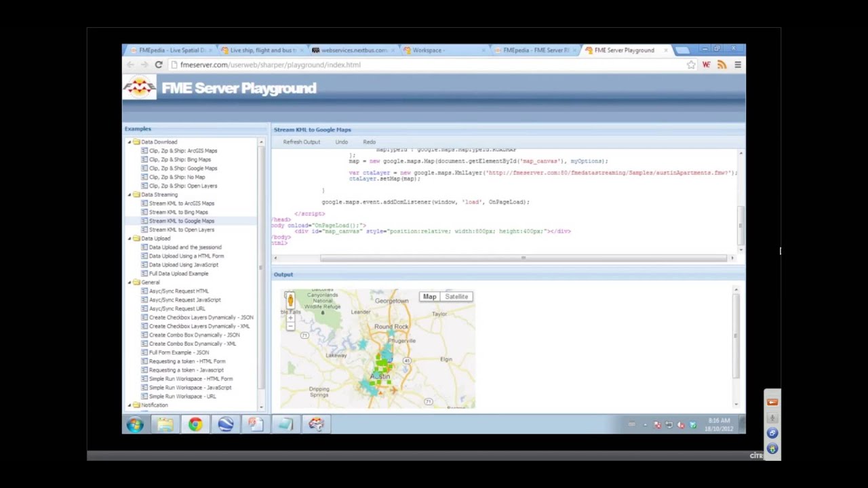
Task: Click the browser forward arrow
Action: click(144, 64)
